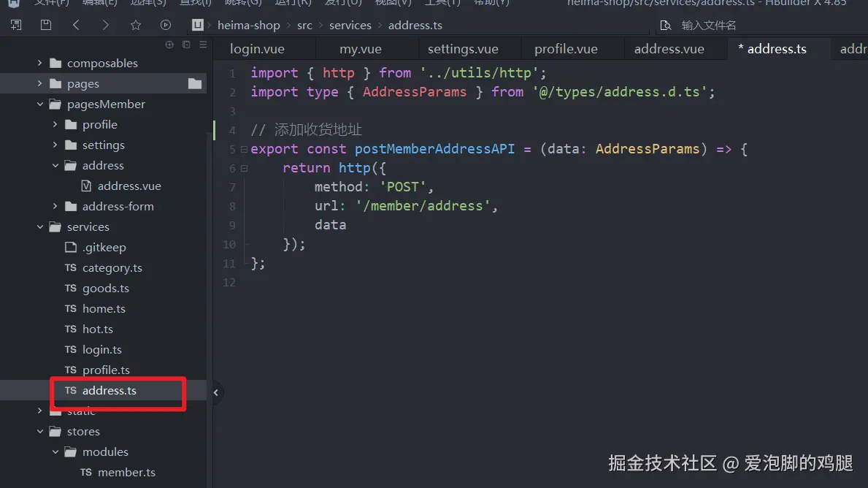
Task: Click postMemberAddressAPI in the code
Action: [x=434, y=149]
